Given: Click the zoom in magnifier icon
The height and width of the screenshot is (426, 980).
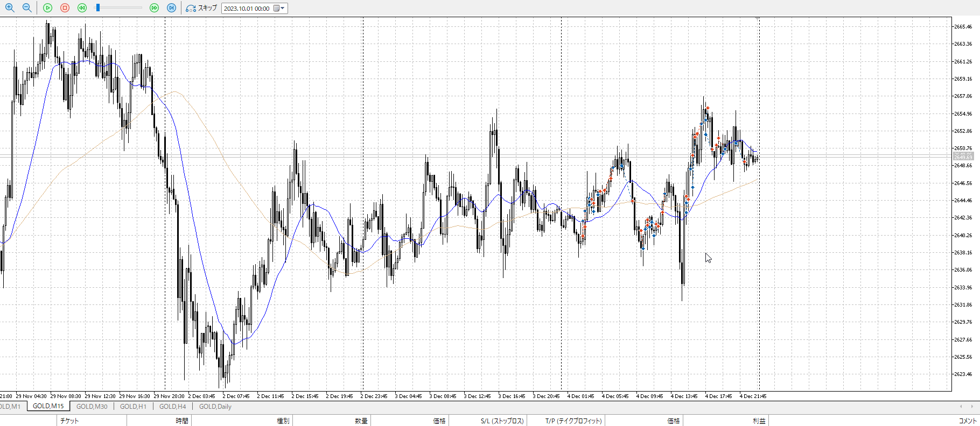Looking at the screenshot, I should (9, 8).
